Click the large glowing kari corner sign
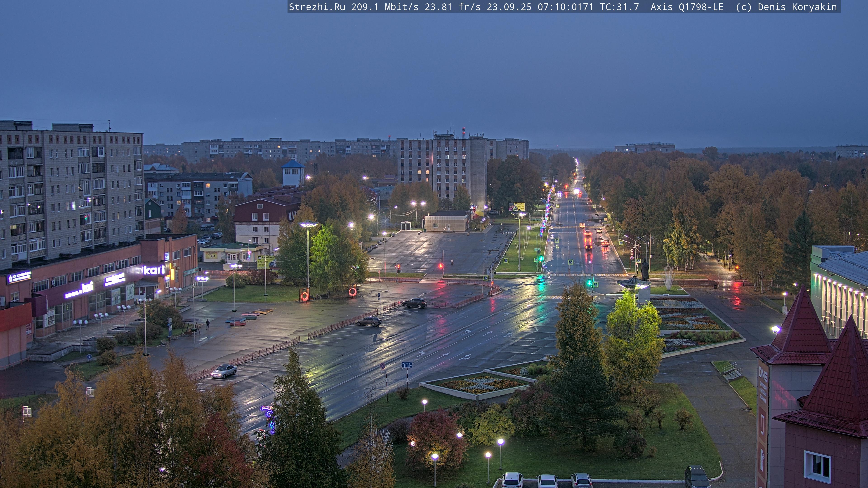The width and height of the screenshot is (868, 488). click(x=154, y=270)
